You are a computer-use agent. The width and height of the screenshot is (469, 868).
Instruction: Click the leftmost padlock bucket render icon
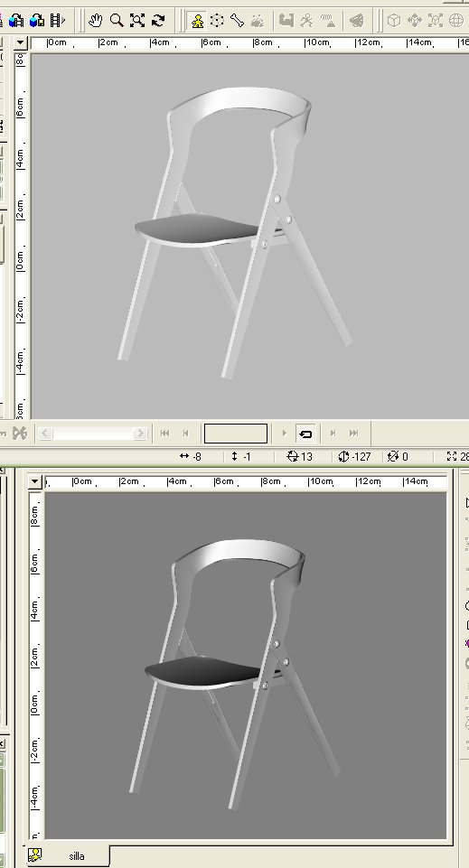16,21
